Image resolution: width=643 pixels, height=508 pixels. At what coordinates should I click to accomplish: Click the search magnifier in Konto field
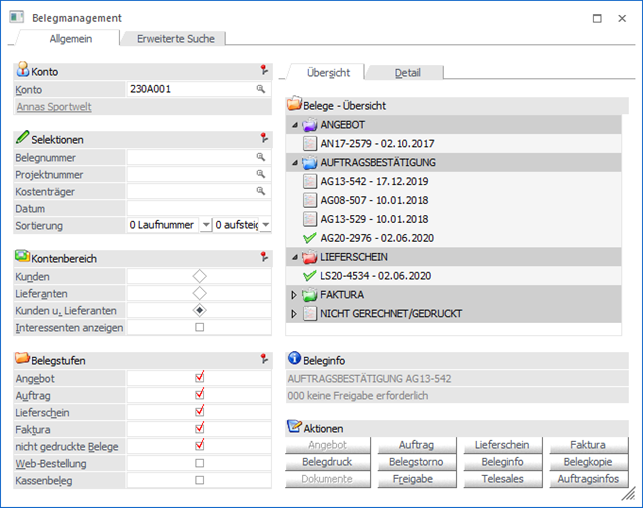pos(261,89)
